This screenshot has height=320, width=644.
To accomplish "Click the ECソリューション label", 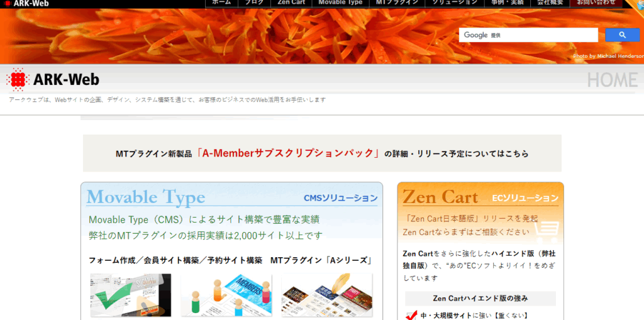I will 525,199.
